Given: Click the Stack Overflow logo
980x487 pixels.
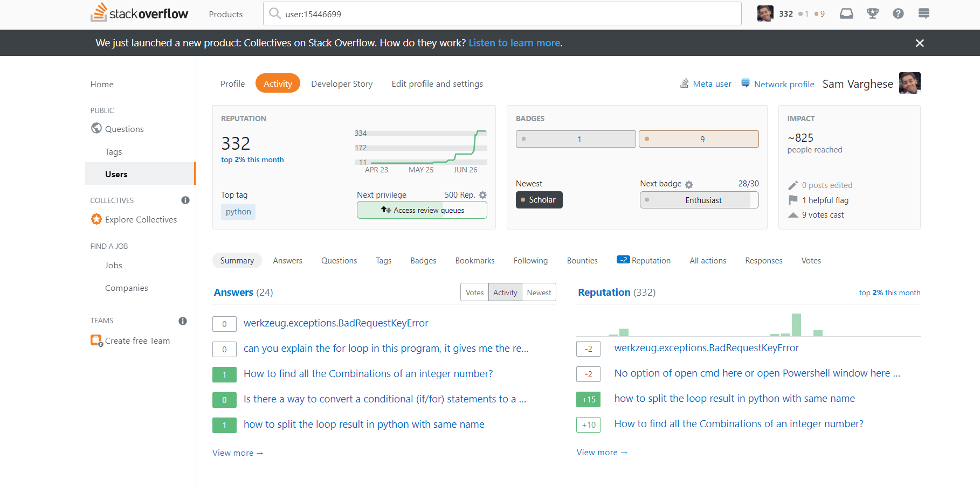Looking at the screenshot, I should point(139,13).
